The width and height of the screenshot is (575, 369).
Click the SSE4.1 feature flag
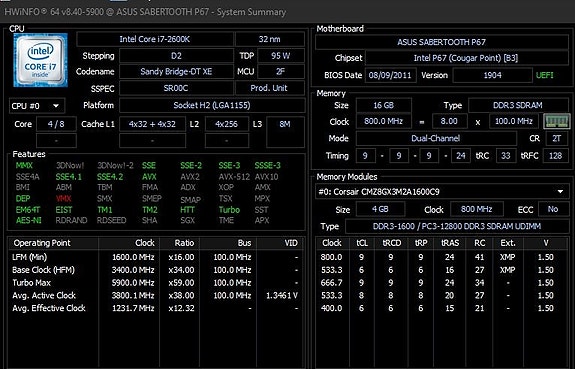coord(69,177)
